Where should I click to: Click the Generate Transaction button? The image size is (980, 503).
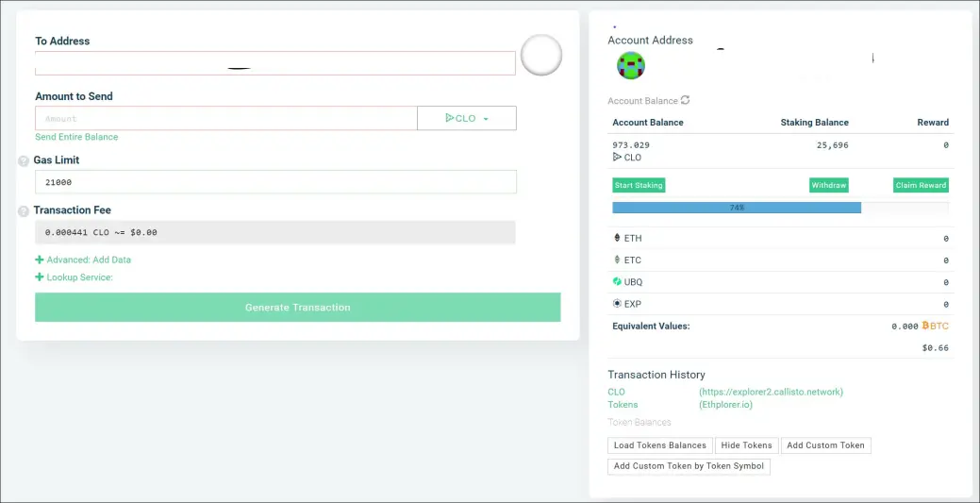point(297,308)
